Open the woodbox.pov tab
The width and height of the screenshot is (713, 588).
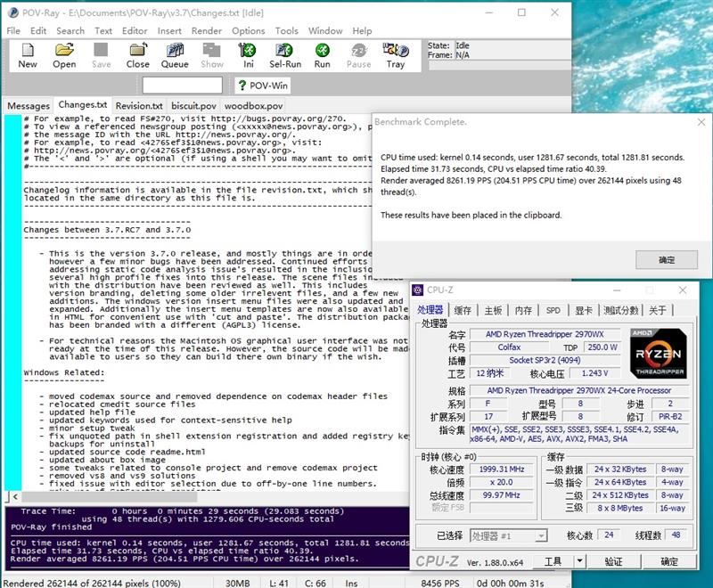(253, 106)
